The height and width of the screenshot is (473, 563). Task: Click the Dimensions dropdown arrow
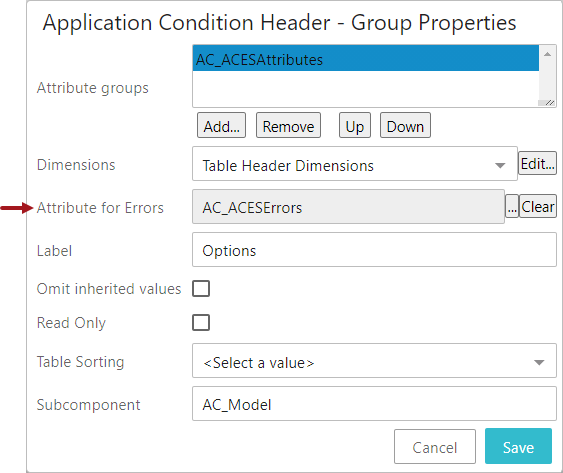(500, 166)
